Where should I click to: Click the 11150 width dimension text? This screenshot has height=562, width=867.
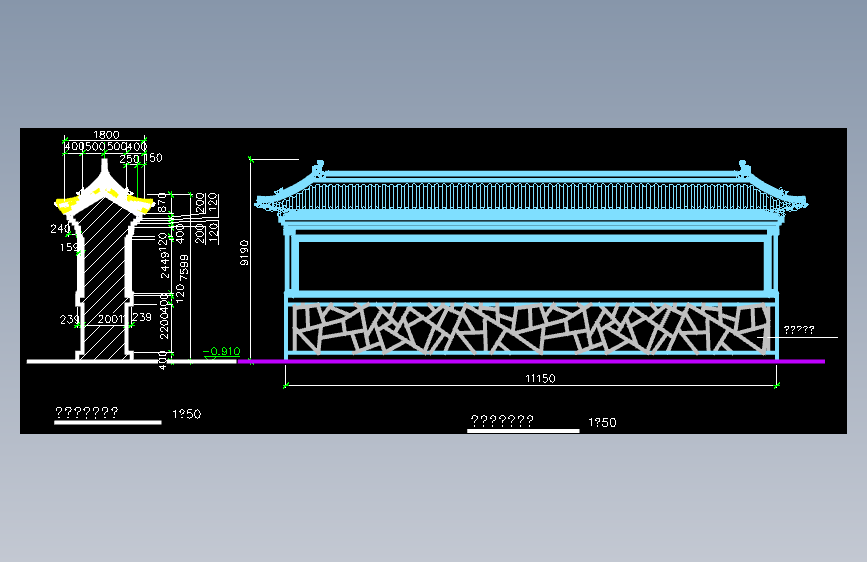coord(540,378)
